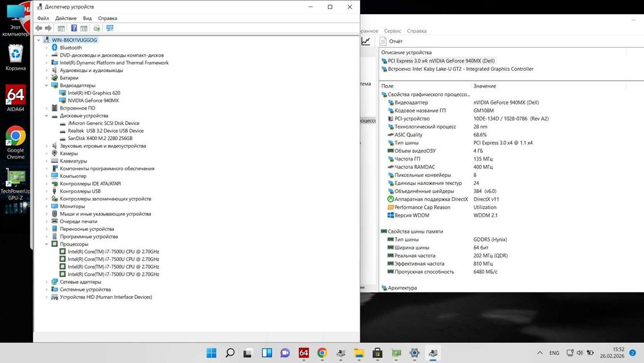644x363 pixels.
Task: Click the scan-for-hardware-changes monitor icon
Action: [109, 28]
